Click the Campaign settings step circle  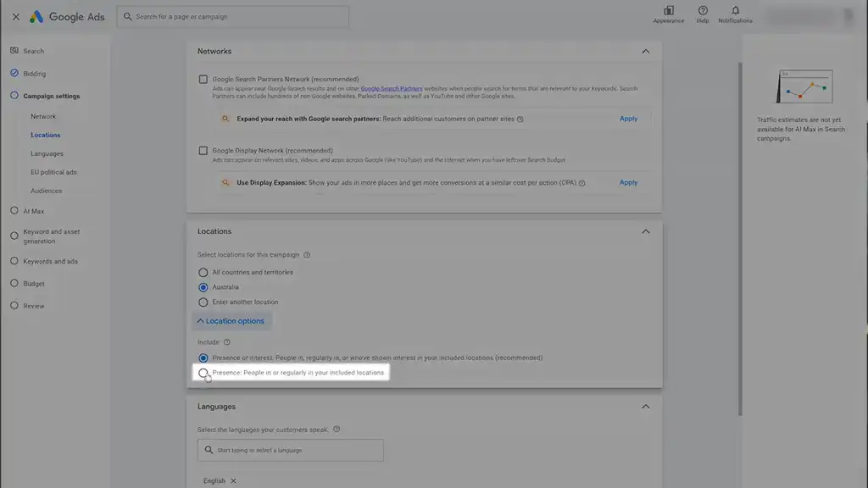[14, 95]
